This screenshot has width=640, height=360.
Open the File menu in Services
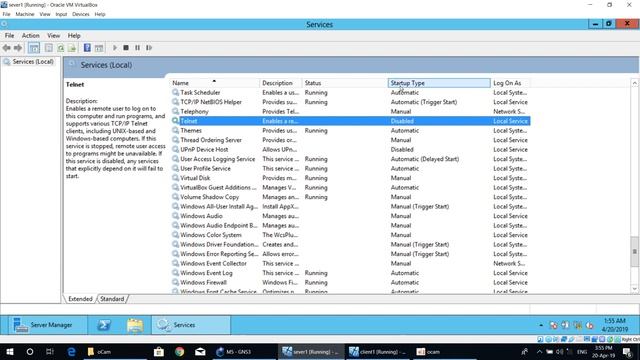pyautogui.click(x=9, y=36)
